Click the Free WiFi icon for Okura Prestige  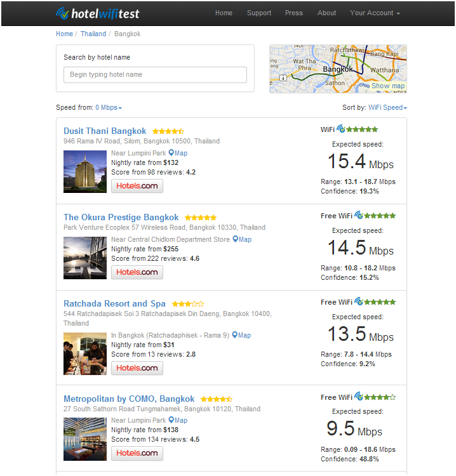359,215
